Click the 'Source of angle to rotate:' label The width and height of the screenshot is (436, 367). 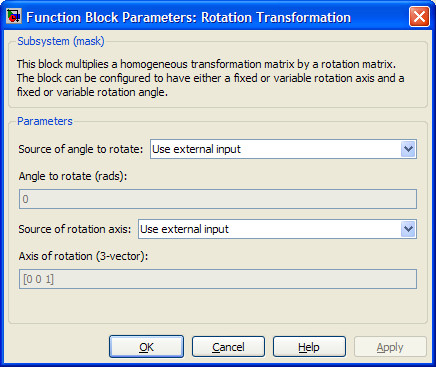click(x=81, y=149)
